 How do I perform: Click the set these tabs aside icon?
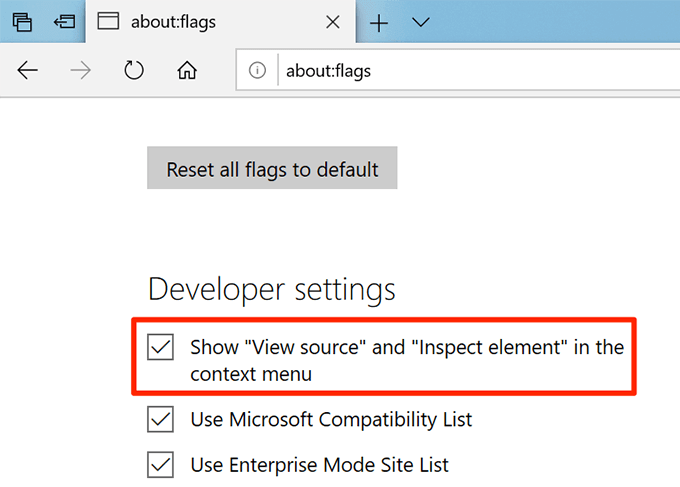64,22
